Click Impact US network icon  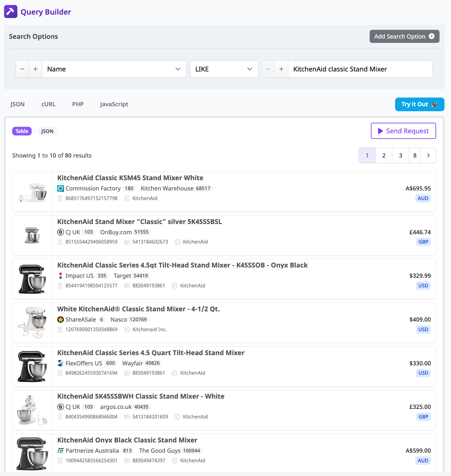click(x=61, y=276)
